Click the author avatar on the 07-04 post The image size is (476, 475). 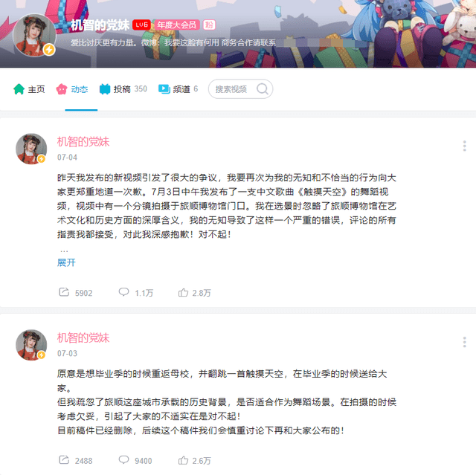click(x=31, y=149)
